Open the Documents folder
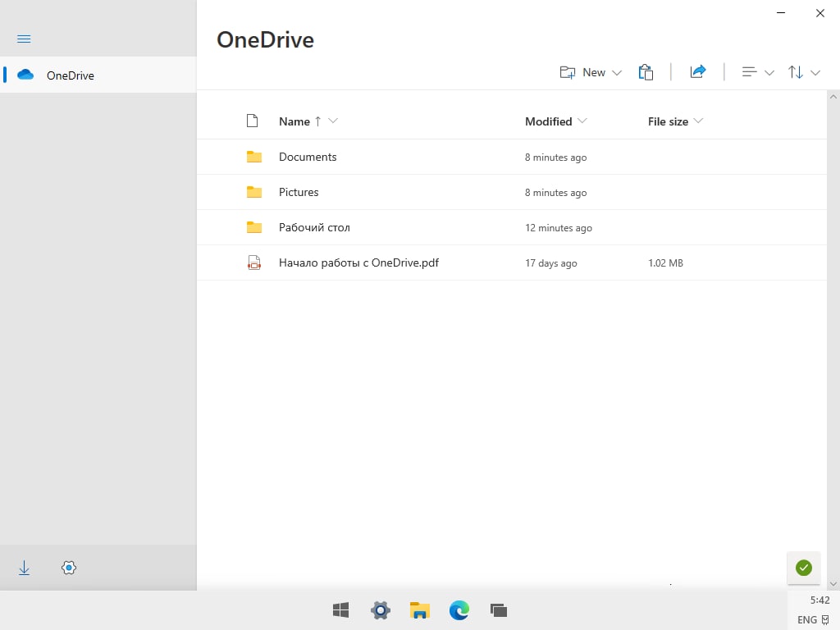This screenshot has width=840, height=630. 308,157
